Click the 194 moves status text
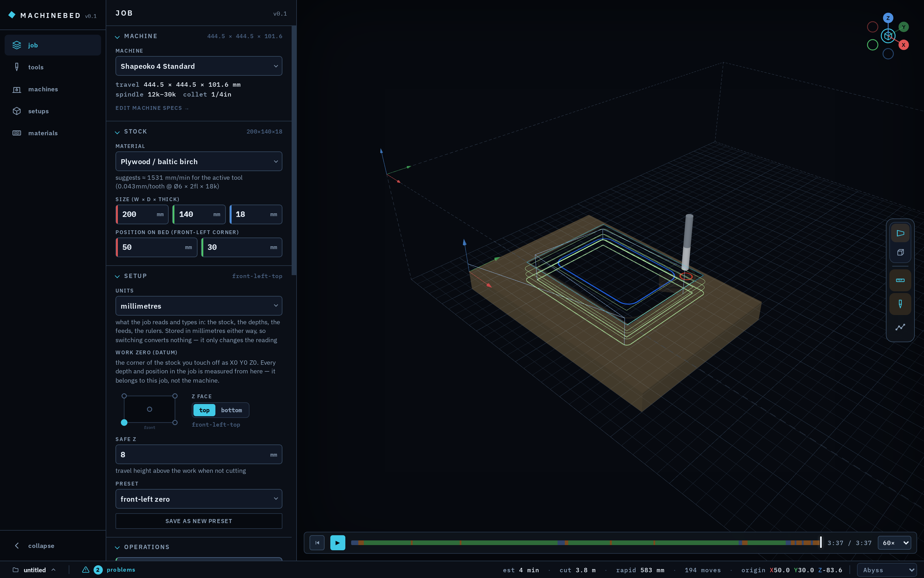Image resolution: width=924 pixels, height=578 pixels. [703, 570]
